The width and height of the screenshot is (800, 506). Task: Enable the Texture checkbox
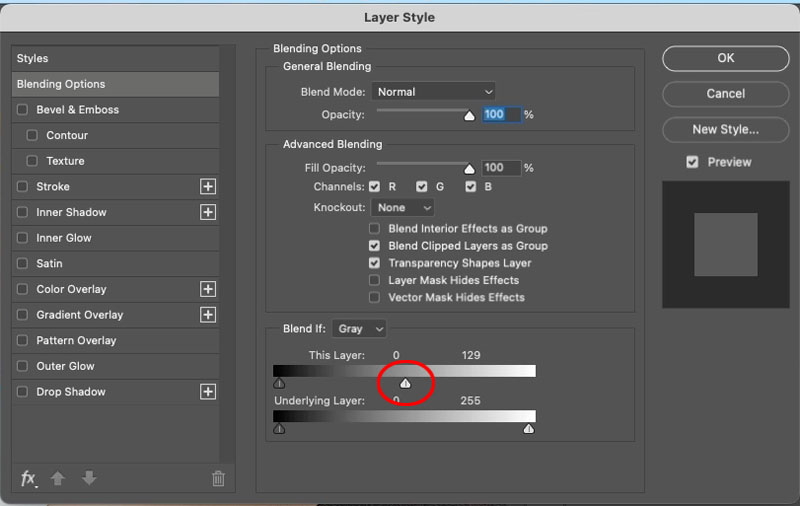(32, 161)
